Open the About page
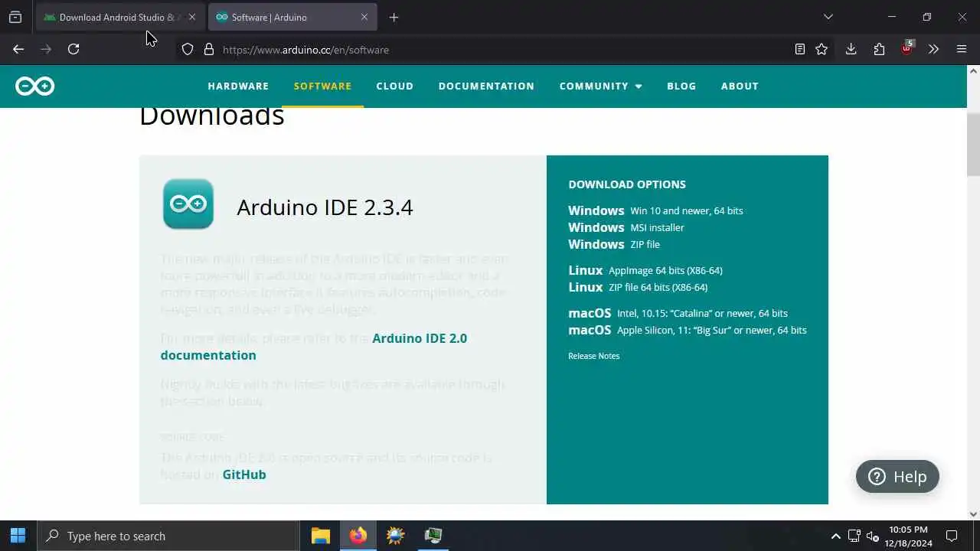The width and height of the screenshot is (980, 551). pos(740,86)
